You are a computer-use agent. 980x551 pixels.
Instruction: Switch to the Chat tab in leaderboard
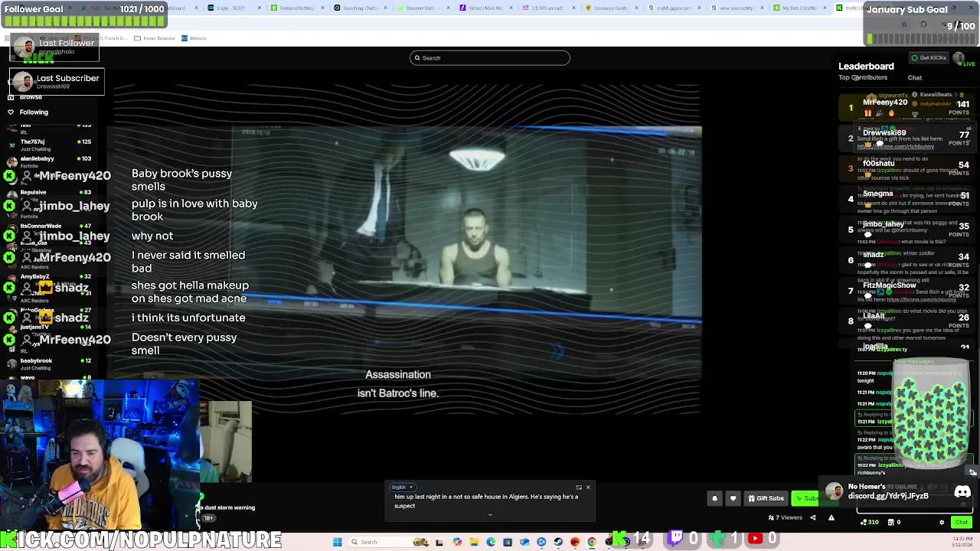pos(915,77)
